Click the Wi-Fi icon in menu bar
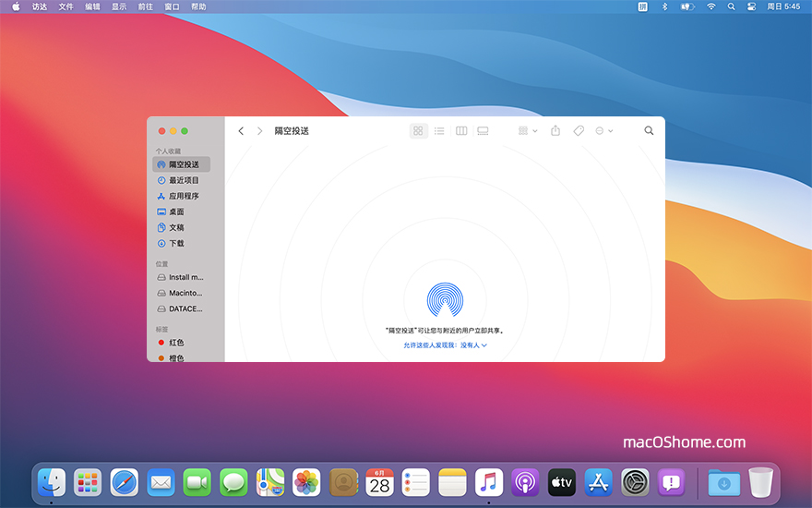The width and height of the screenshot is (812, 508). coord(711,6)
